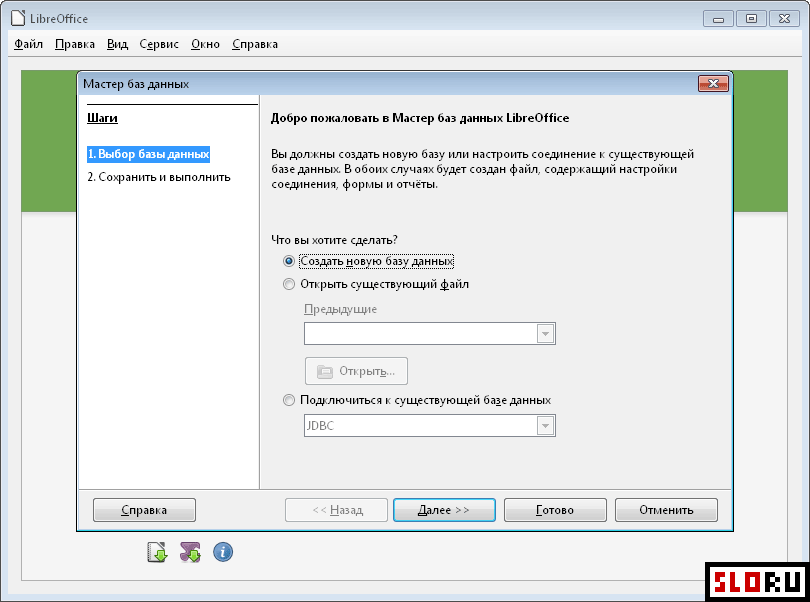The height and width of the screenshot is (602, 810).
Task: Click the templates download icon below wizard
Action: [157, 552]
